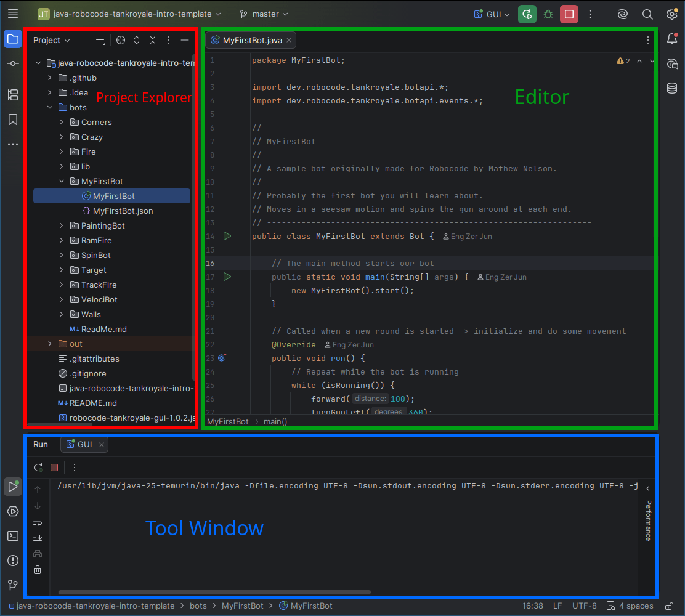This screenshot has height=616, width=685.
Task: Open the editor tabs options menu
Action: coord(647,40)
